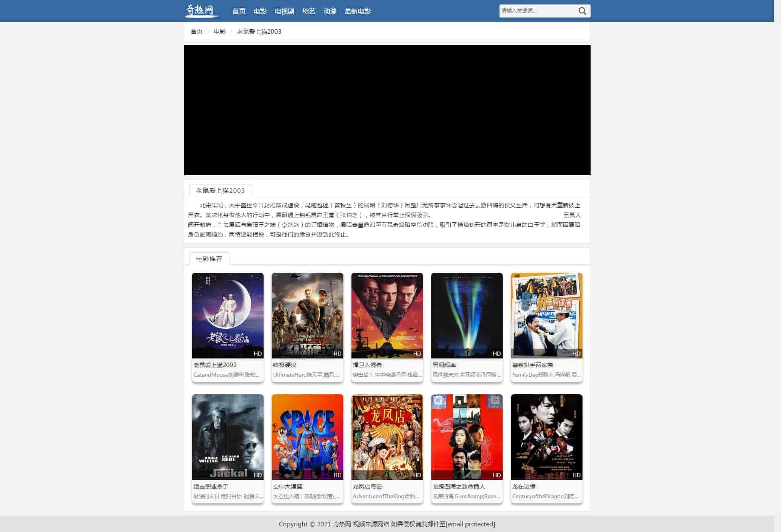This screenshot has height=532, width=781.
Task: Click the 电影 breadcrumb link
Action: click(220, 32)
